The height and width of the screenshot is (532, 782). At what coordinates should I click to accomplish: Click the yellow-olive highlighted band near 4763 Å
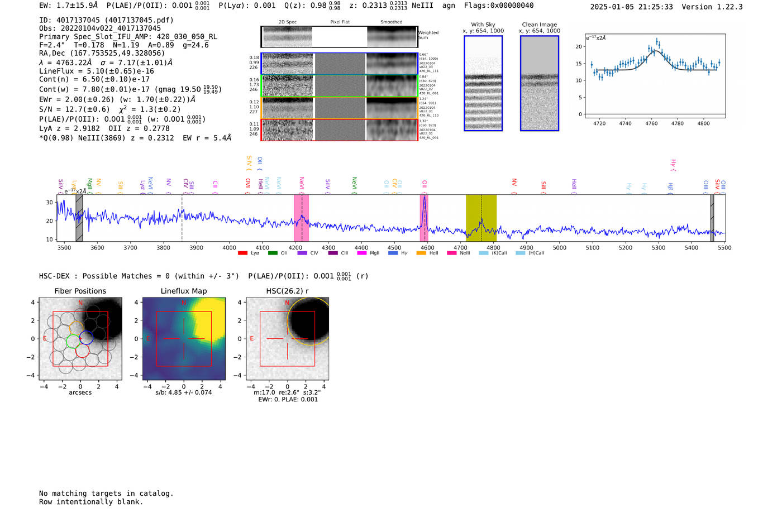click(x=481, y=218)
